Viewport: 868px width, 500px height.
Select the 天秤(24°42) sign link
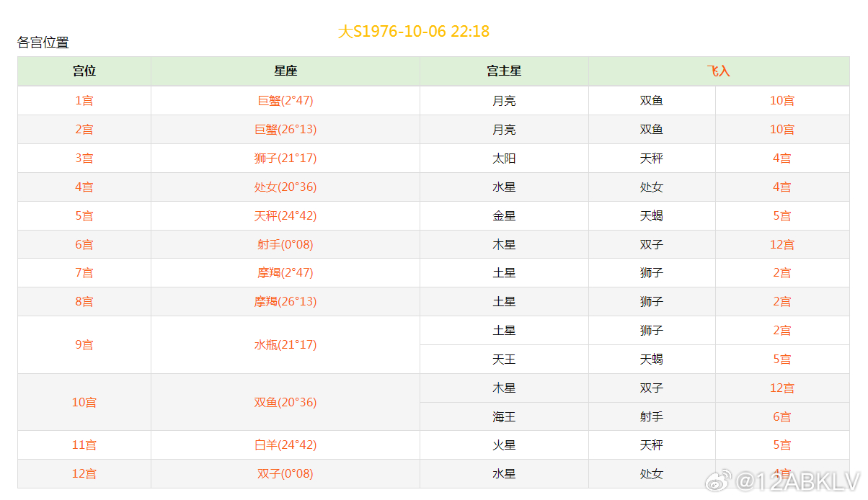(285, 216)
